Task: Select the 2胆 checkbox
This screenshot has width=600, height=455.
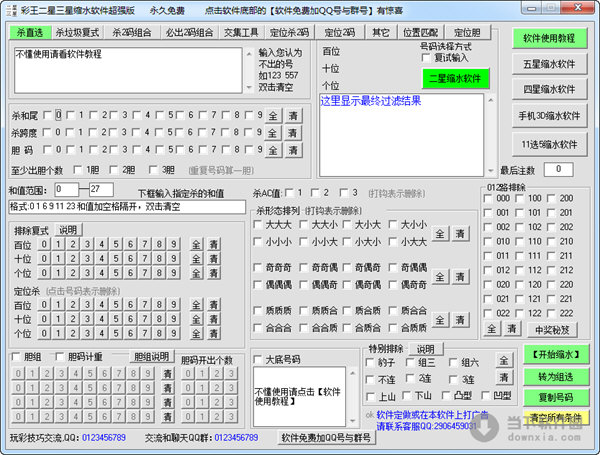Action: 113,170
